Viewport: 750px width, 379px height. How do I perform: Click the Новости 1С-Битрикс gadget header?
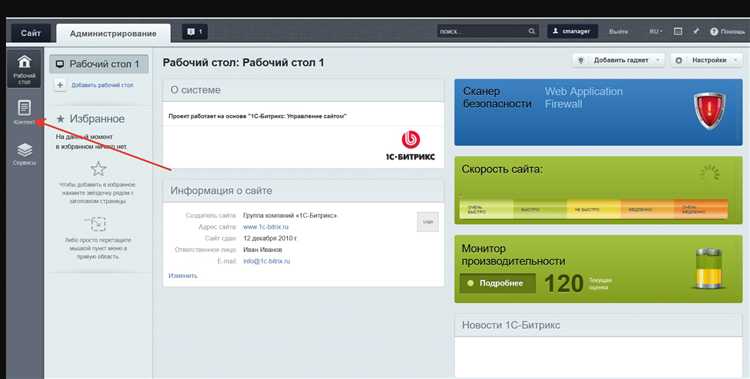click(598, 325)
